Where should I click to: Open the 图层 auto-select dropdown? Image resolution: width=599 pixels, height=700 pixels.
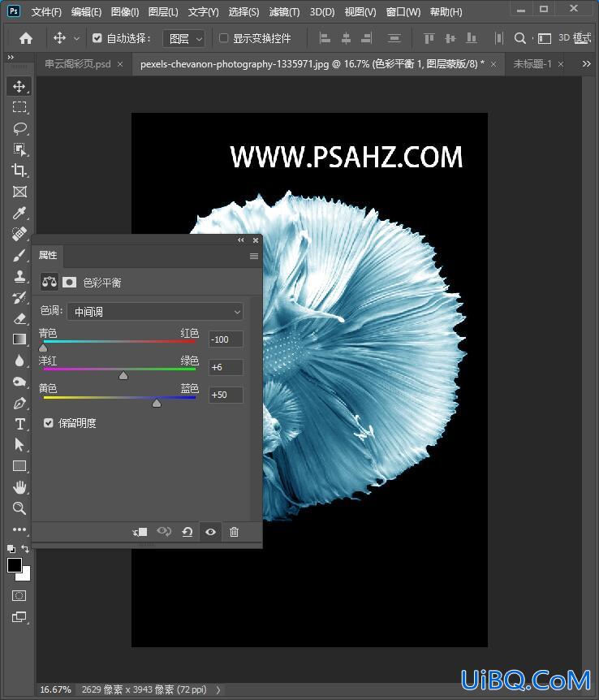point(184,39)
